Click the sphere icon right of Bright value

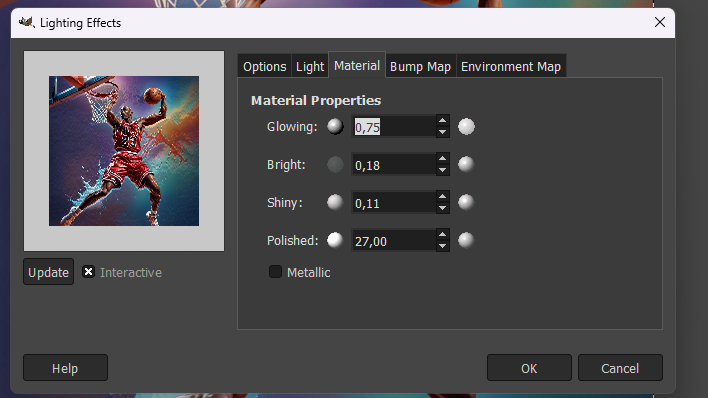click(466, 164)
